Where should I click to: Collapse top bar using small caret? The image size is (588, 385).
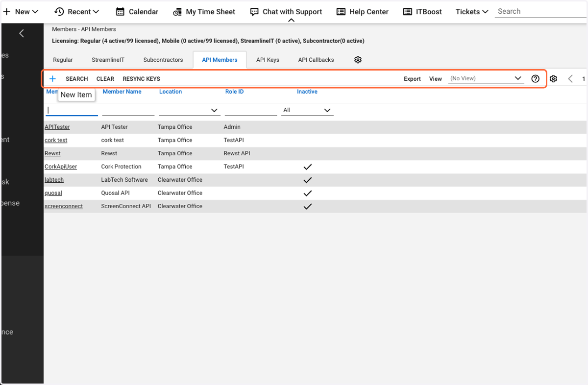tap(291, 21)
